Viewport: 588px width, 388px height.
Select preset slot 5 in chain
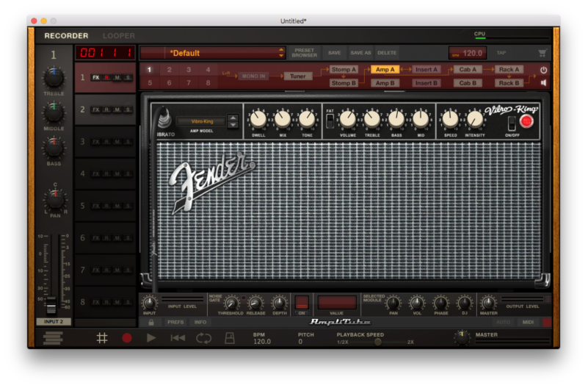150,83
